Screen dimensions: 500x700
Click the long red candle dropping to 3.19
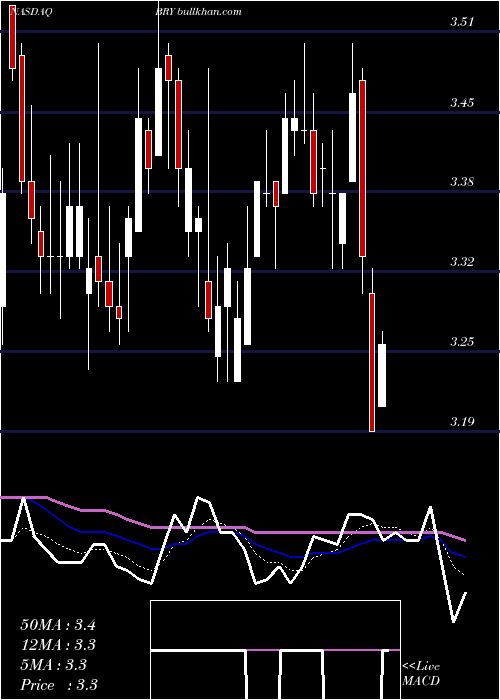[372, 362]
